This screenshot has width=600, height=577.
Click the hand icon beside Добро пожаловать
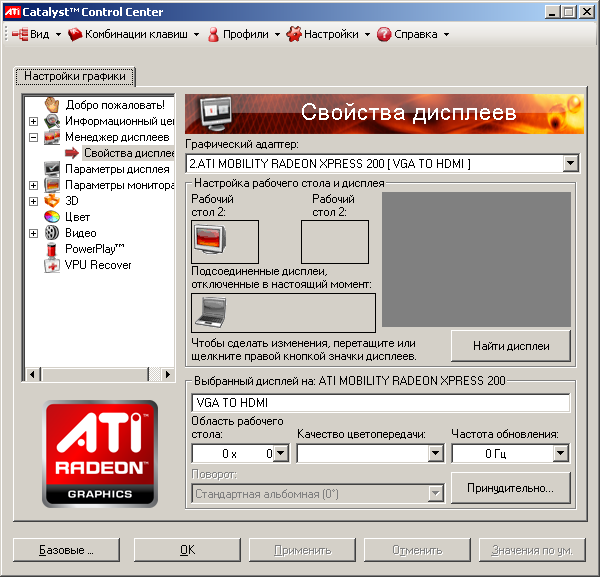(x=52, y=104)
